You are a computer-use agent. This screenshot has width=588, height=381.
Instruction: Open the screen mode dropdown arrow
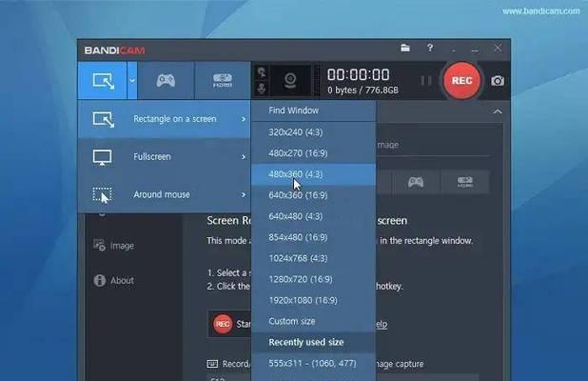(x=132, y=81)
